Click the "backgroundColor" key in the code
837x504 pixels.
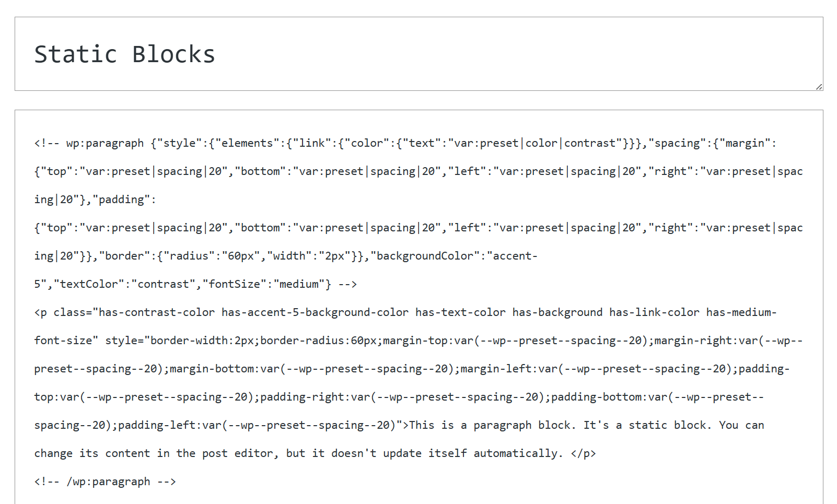[x=425, y=256]
